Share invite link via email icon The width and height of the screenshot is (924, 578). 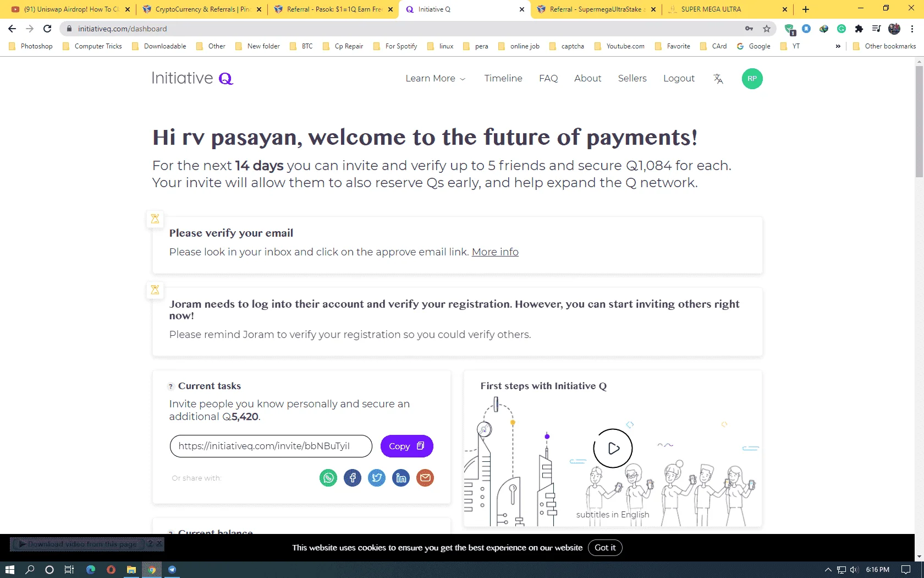point(425,478)
